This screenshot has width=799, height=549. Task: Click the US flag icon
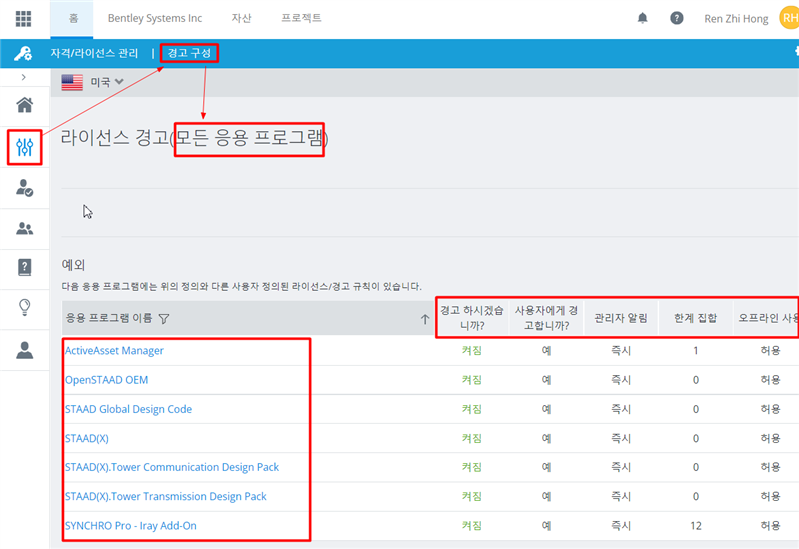[72, 82]
